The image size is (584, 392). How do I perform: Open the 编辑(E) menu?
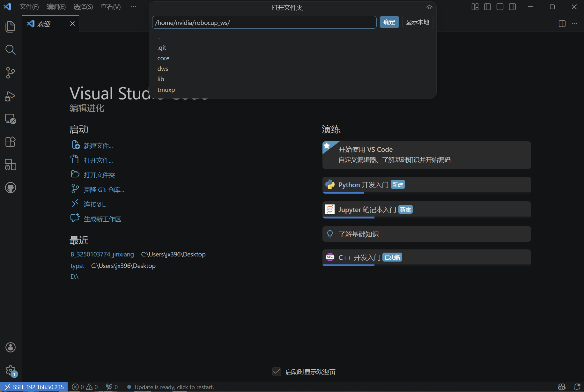coord(56,7)
